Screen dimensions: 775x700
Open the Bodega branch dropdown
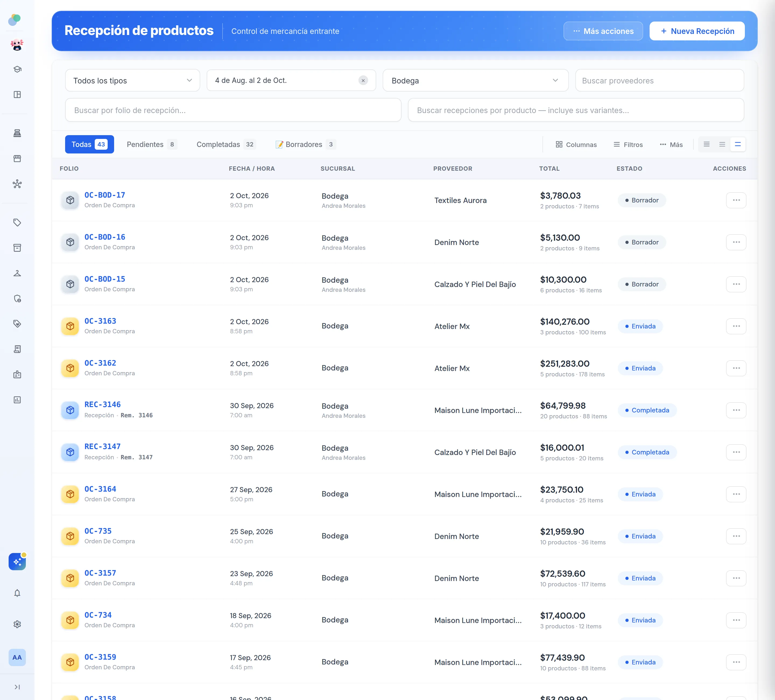coord(475,80)
